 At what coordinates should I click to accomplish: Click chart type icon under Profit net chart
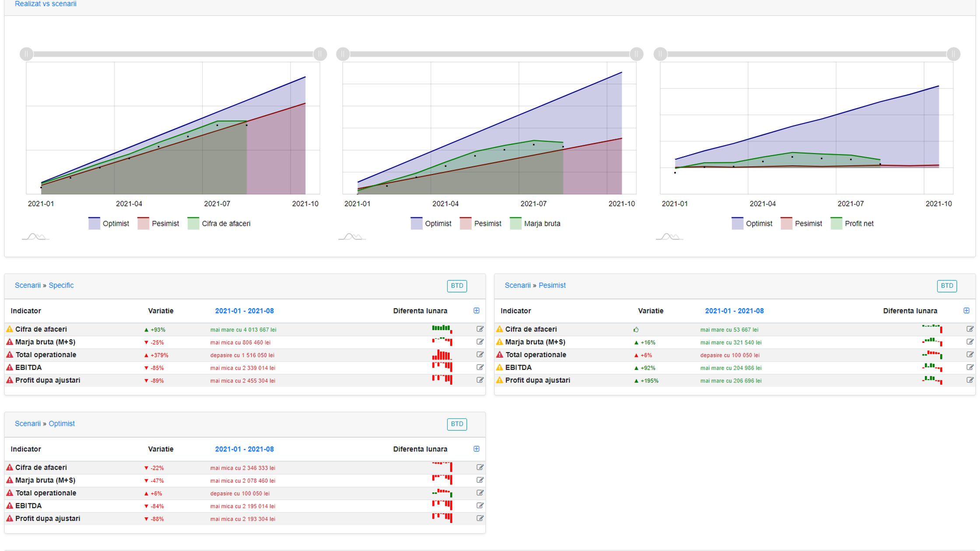point(669,237)
